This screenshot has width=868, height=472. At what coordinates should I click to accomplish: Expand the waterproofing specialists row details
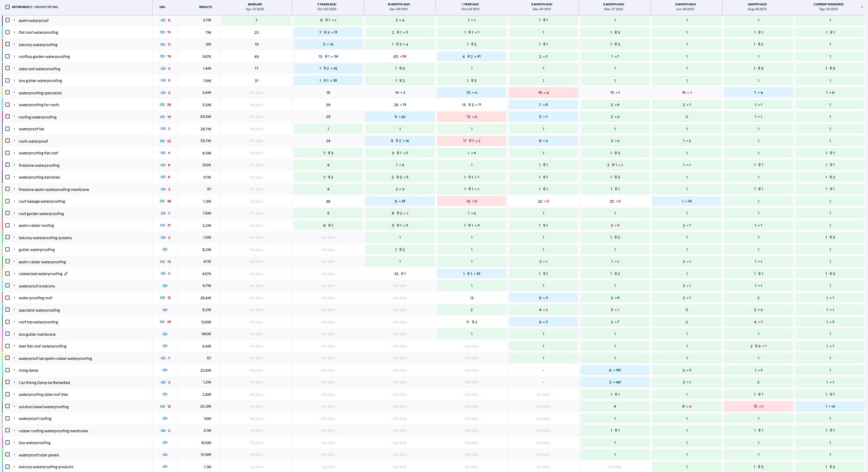point(14,93)
